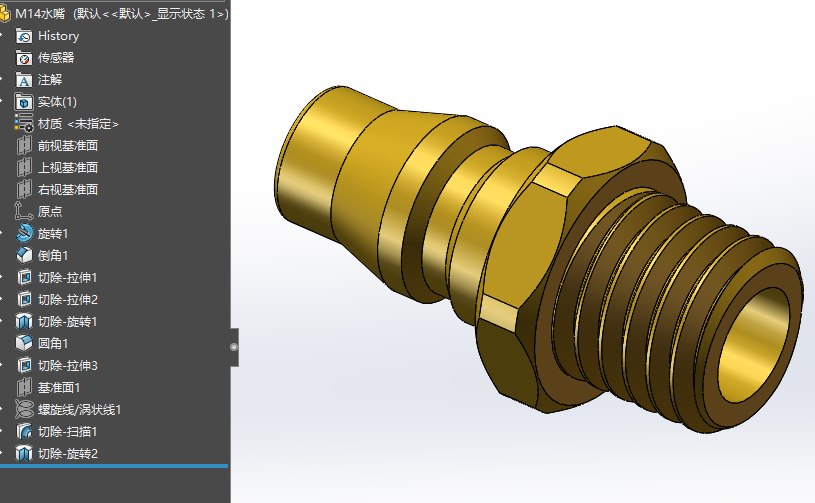Click the 注解 annotations icon
Screen dimensions: 815x503
[x=24, y=80]
